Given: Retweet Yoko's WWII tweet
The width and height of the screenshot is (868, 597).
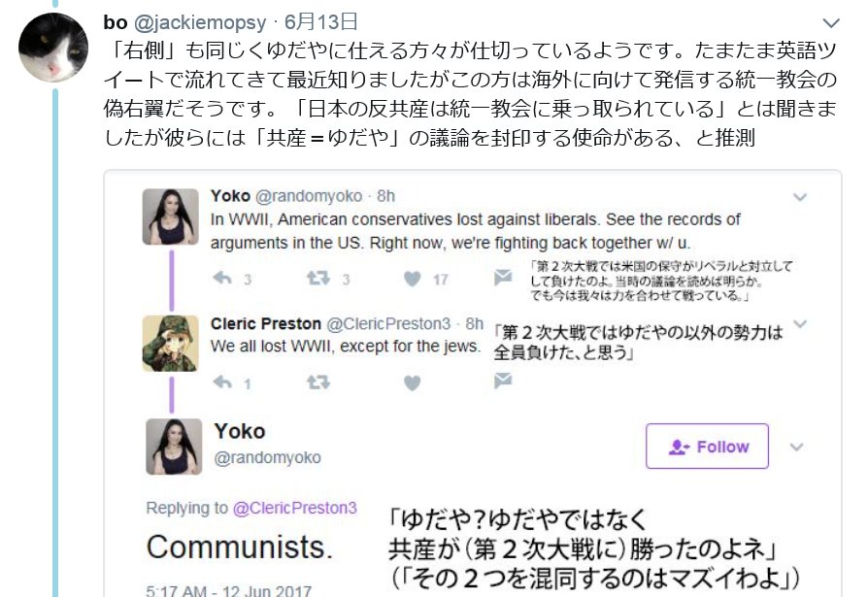Looking at the screenshot, I should (x=318, y=279).
